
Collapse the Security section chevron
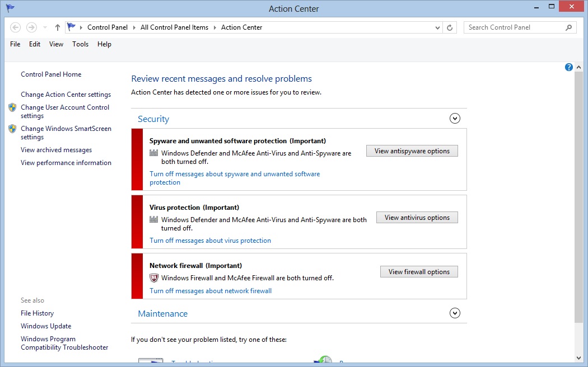point(455,118)
